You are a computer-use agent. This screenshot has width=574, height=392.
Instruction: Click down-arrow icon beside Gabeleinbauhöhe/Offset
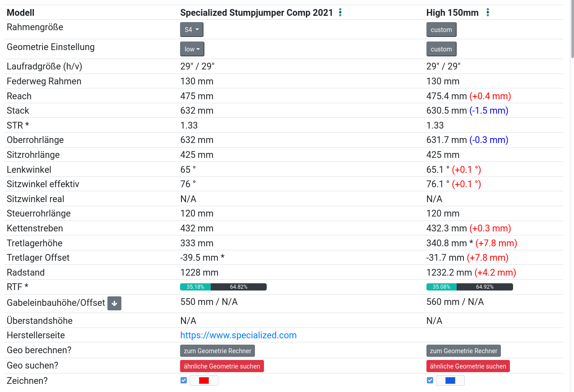[114, 304]
